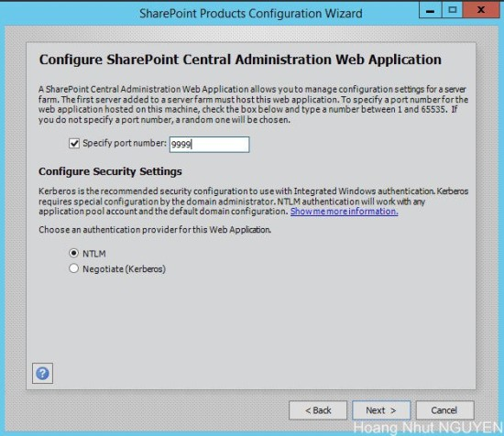Cancel the configuration wizard
Screen dimensions: 504x436
[444, 410]
